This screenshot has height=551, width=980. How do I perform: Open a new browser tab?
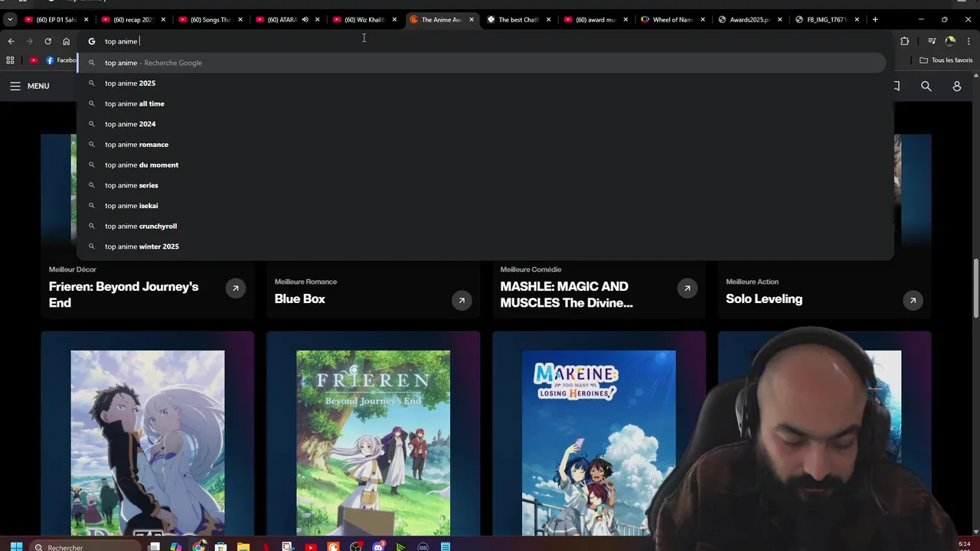(875, 19)
